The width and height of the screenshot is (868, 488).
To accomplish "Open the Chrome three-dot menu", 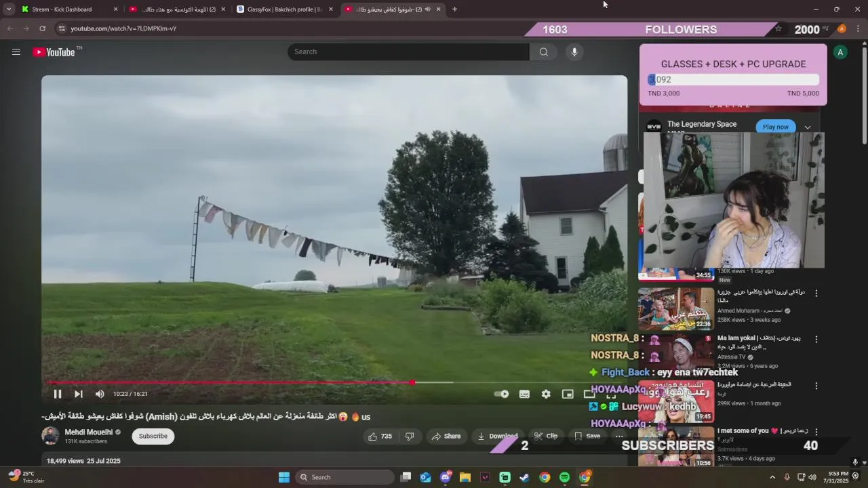I will (858, 28).
